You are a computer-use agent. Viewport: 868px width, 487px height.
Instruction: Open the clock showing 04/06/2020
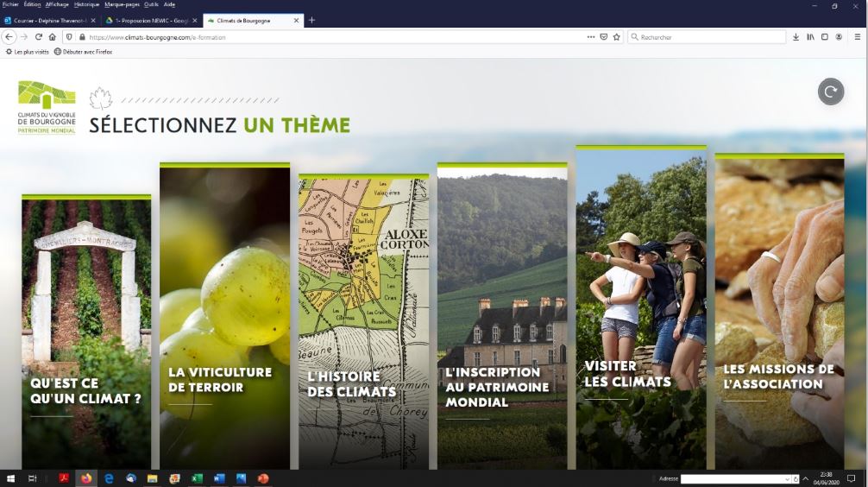[826, 478]
